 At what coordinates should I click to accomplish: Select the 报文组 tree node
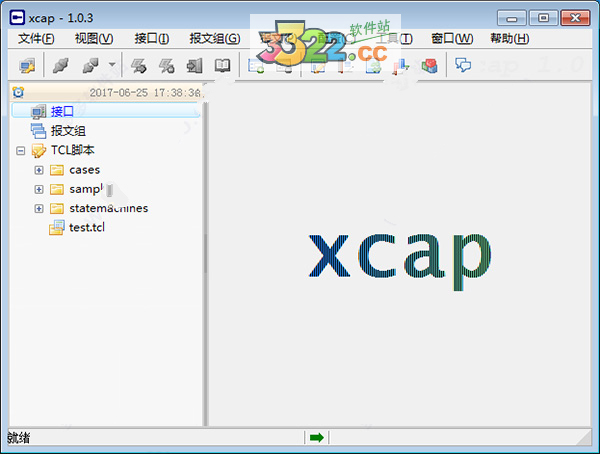[x=68, y=131]
